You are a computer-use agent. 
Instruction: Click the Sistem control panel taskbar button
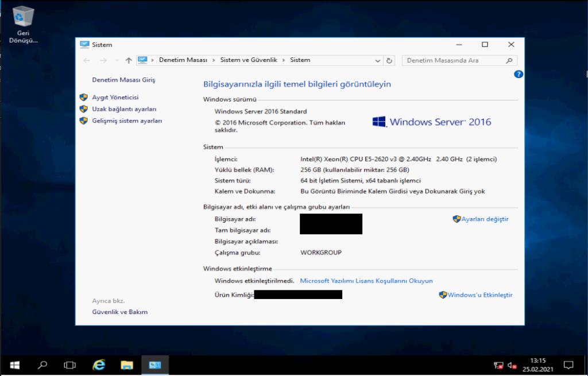(155, 365)
